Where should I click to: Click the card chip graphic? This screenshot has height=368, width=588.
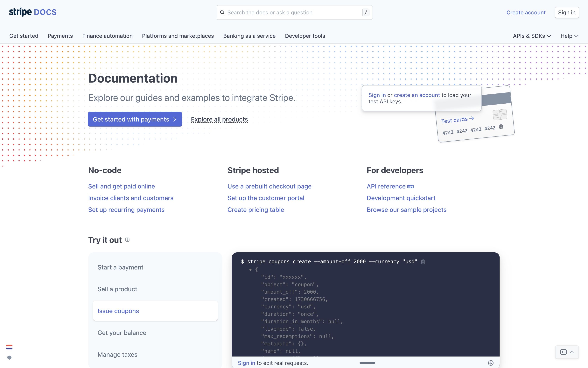click(500, 114)
